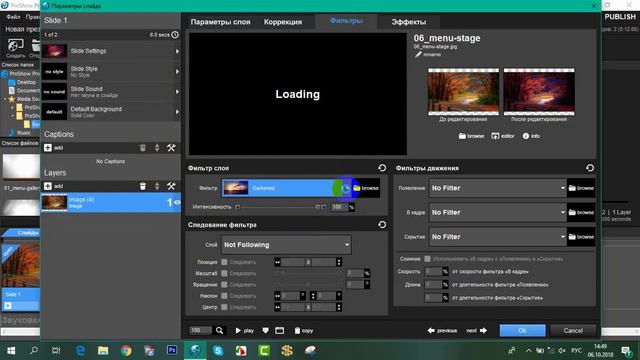Viewport: 640px width, 360px height.
Task: Enable Центр following checkbox
Action: click(224, 307)
